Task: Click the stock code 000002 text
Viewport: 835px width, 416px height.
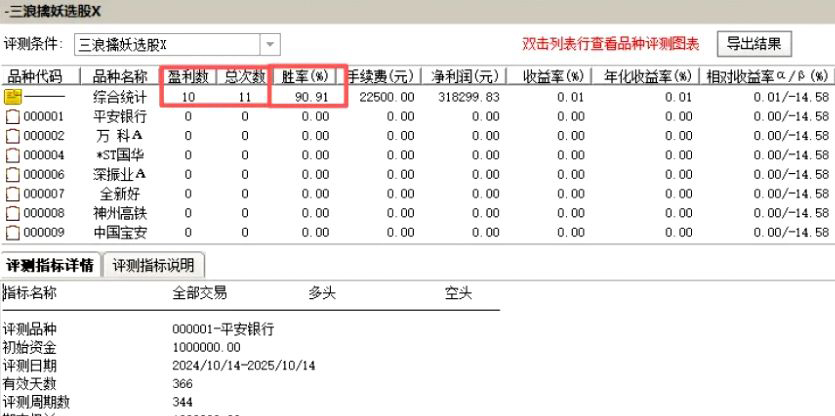Action: point(44,136)
